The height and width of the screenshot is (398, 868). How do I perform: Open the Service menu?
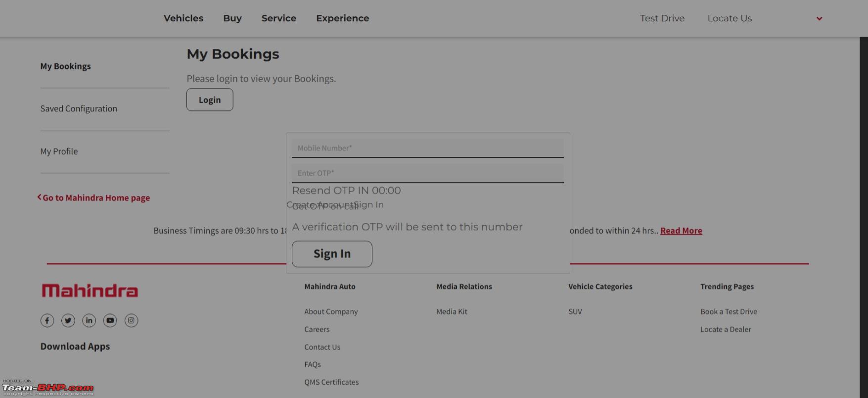click(279, 18)
